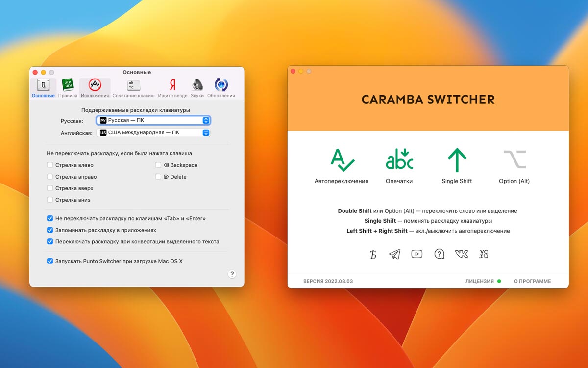Close the Punto Switcher Основные window

tap(35, 72)
